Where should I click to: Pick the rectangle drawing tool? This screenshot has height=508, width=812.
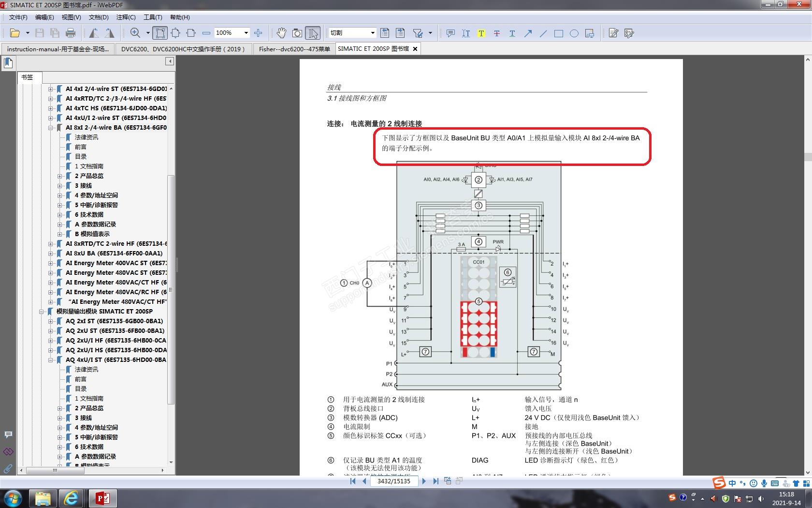tap(559, 33)
